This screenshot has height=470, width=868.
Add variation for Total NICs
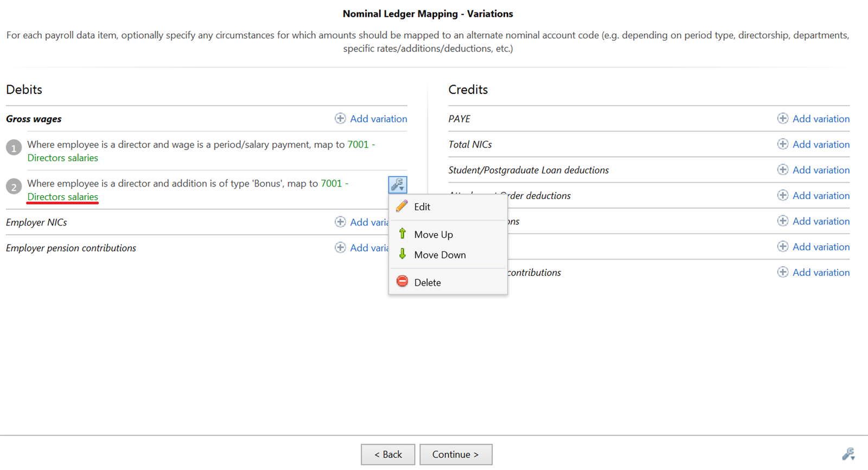(821, 144)
